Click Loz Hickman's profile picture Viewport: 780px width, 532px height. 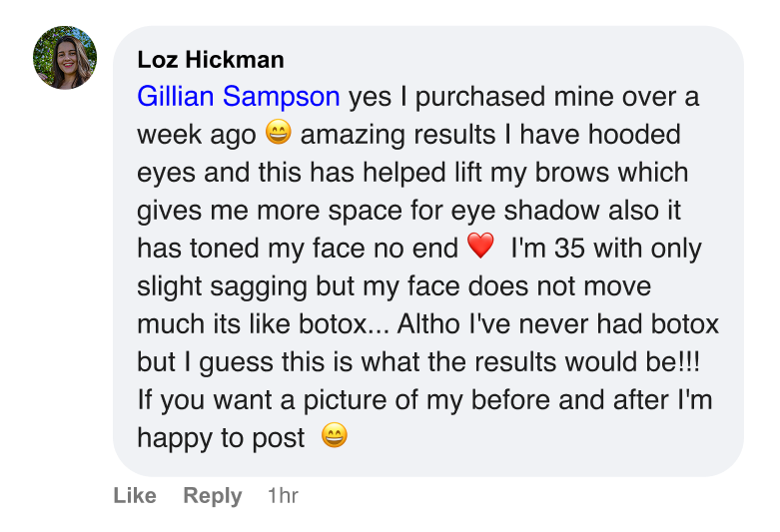click(64, 58)
